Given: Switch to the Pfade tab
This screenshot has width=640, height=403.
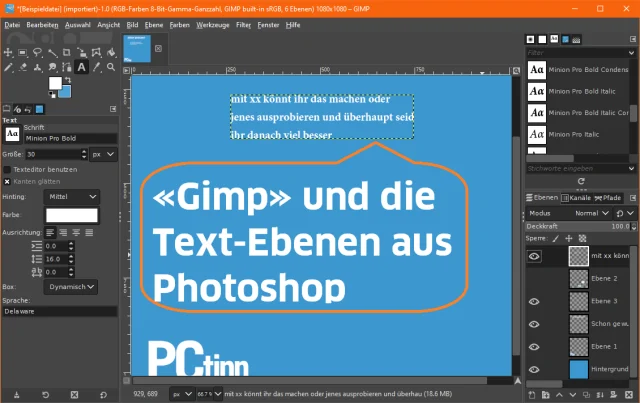Looking at the screenshot, I should pyautogui.click(x=608, y=198).
